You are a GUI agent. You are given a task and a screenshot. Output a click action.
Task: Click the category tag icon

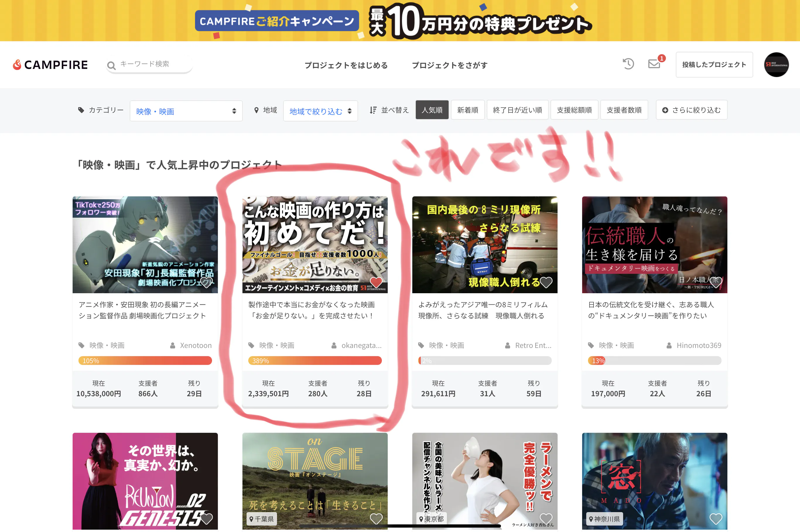pos(81,110)
